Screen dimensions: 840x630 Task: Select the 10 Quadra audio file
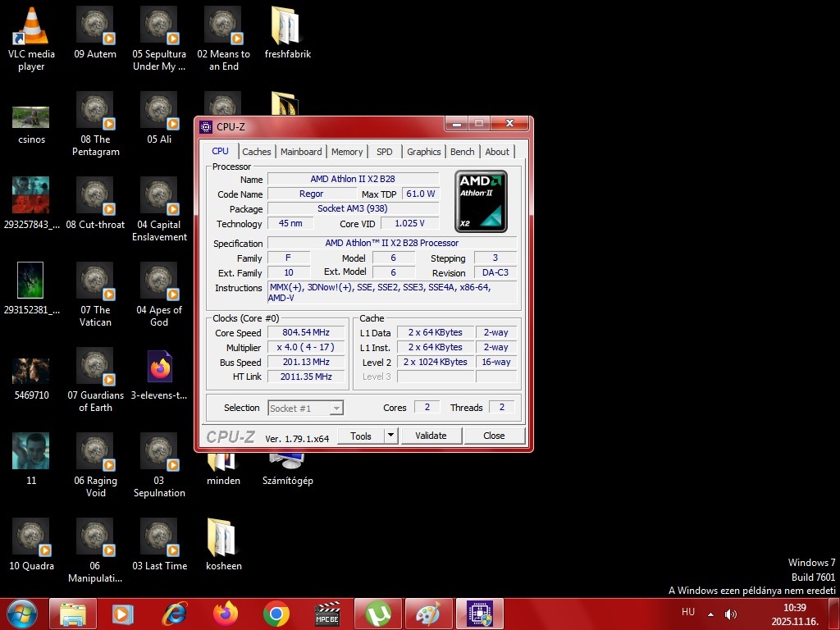pos(31,545)
